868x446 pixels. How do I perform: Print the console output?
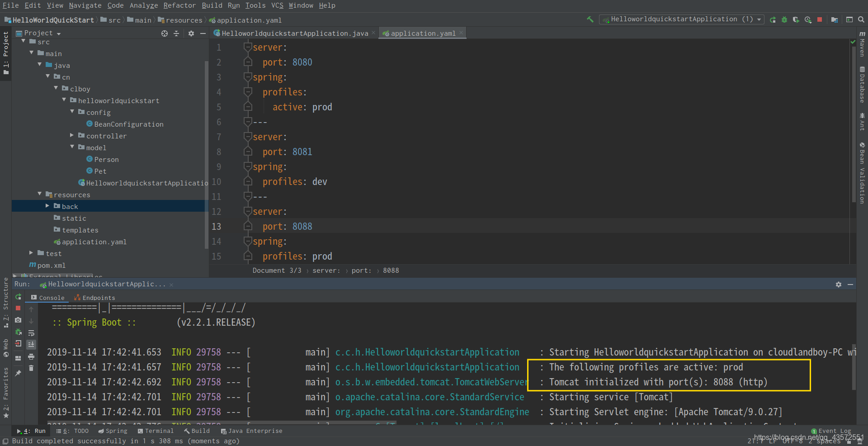click(x=31, y=356)
